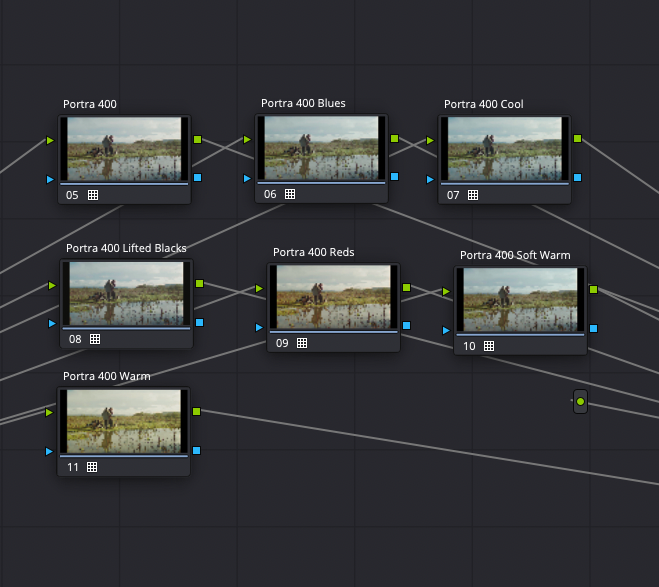This screenshot has height=587, width=659.
Task: Select the Portra 400 Soft Warm node thumbnail
Action: [520, 299]
